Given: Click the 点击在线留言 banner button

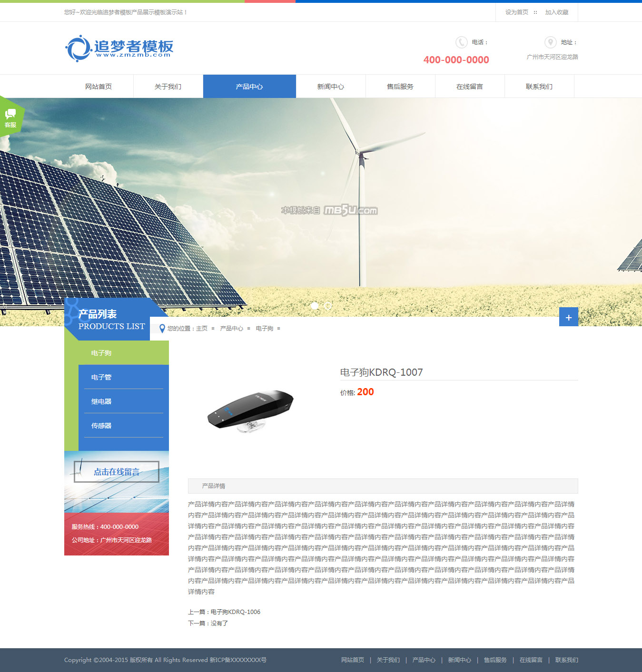Looking at the screenshot, I should coord(117,472).
